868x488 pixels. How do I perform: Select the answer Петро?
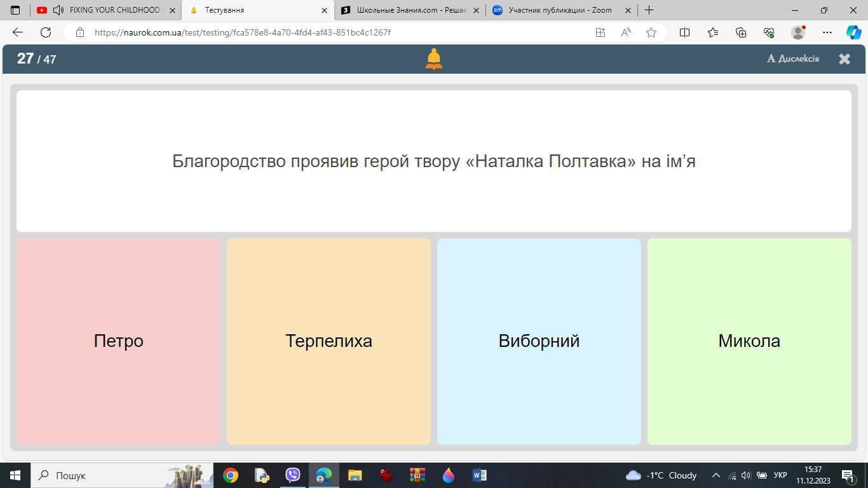pyautogui.click(x=118, y=341)
